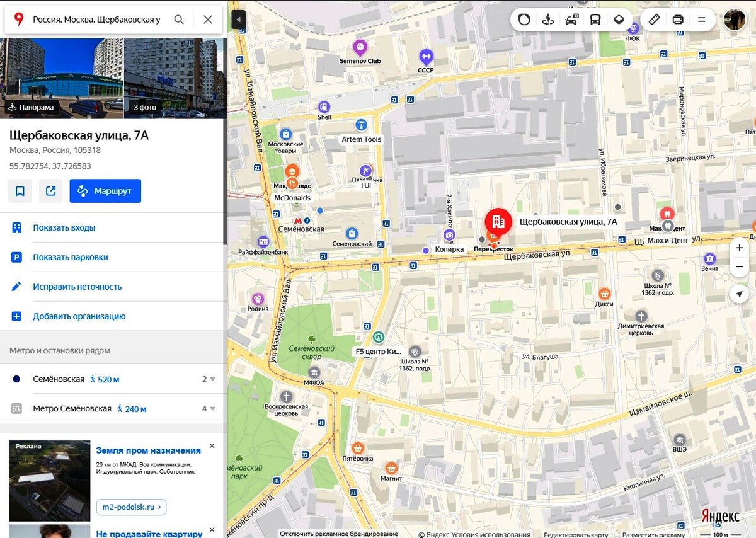Collapse the side panel with the arrow
This screenshot has width=756, height=538.
coord(239,20)
